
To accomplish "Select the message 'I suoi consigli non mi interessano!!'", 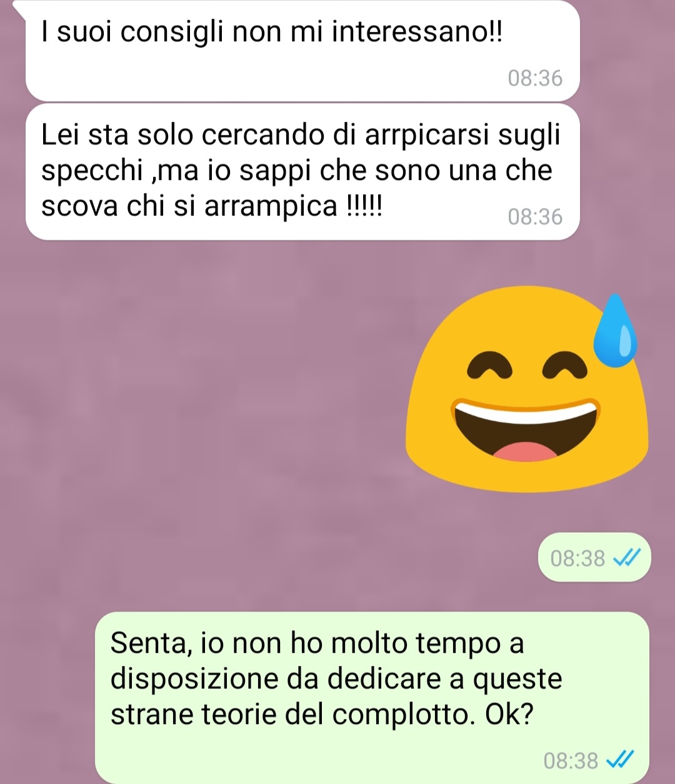I will (x=302, y=51).
